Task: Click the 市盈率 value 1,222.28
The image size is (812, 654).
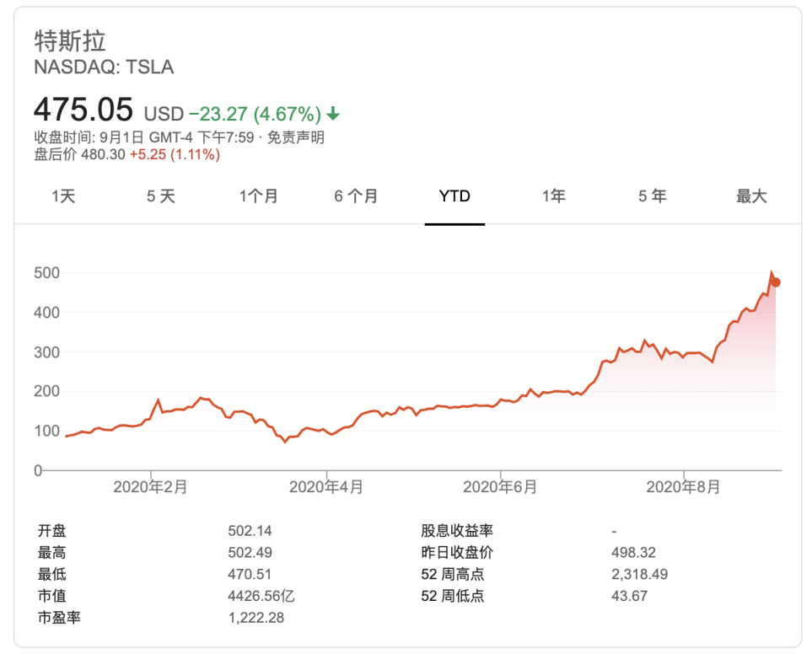Action: coord(256,618)
